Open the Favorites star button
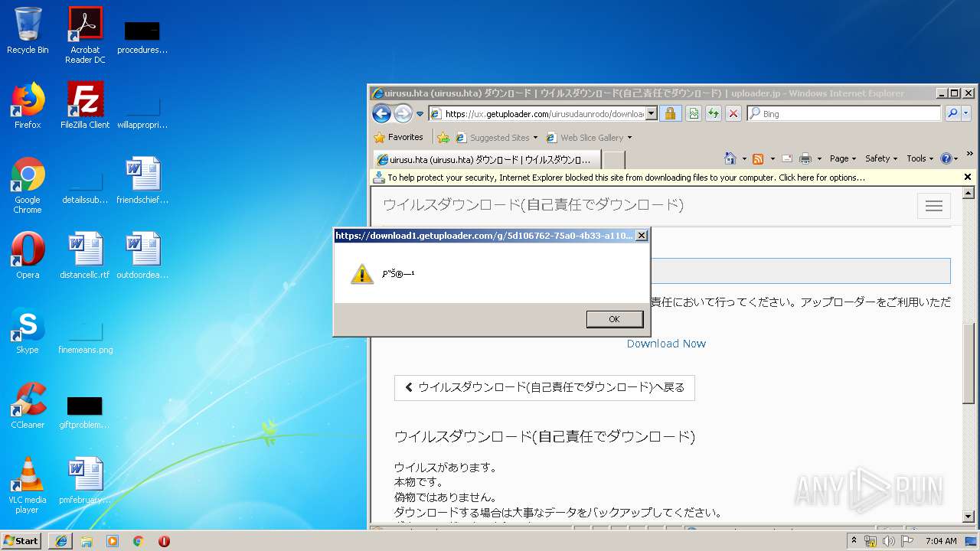Image resolution: width=980 pixels, height=551 pixels. (x=398, y=138)
